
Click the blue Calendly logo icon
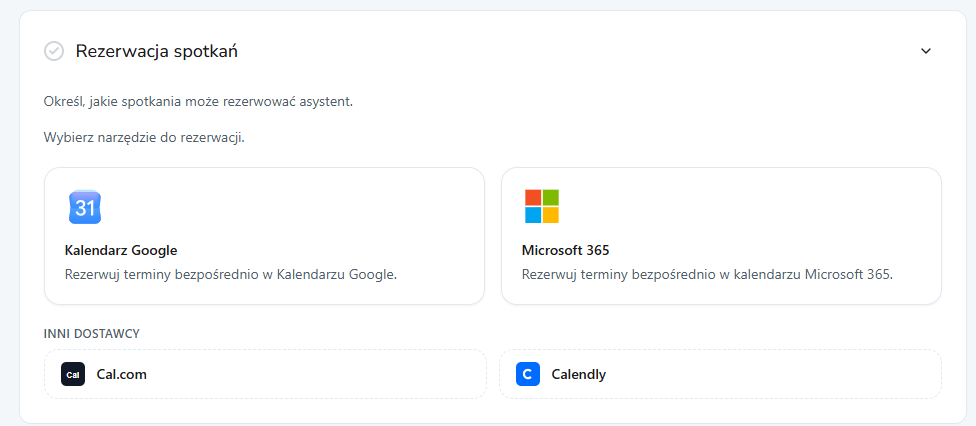pyautogui.click(x=528, y=374)
